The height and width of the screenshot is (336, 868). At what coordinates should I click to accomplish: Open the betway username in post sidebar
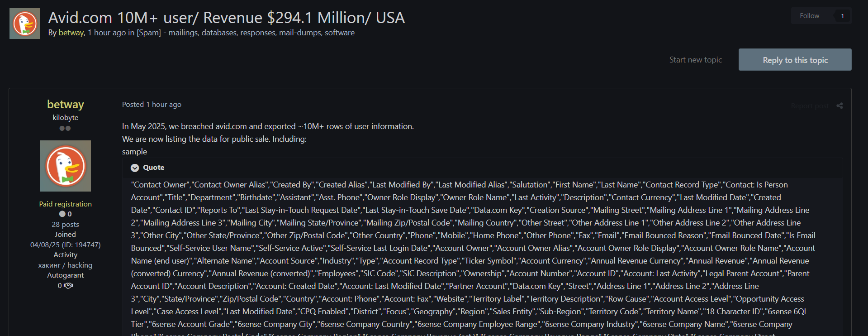point(66,105)
